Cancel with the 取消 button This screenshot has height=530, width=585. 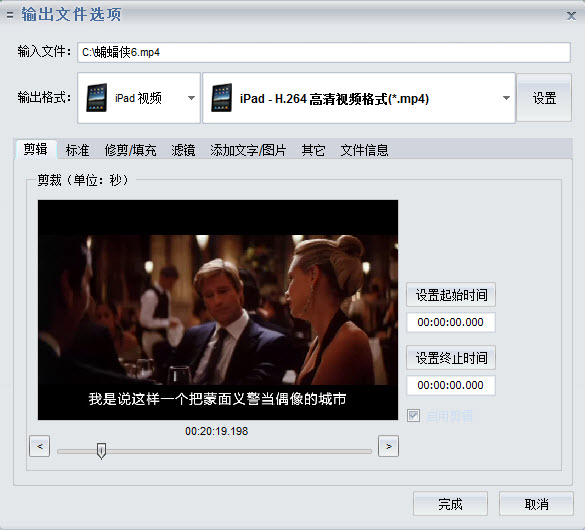coord(536,504)
